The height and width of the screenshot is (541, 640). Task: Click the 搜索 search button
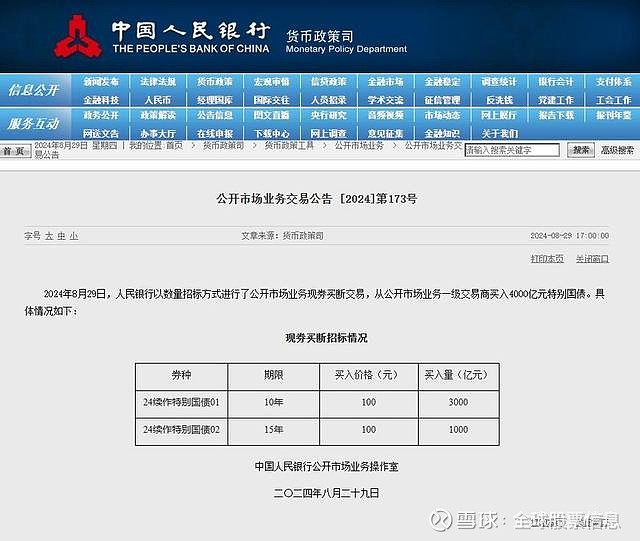(x=581, y=150)
